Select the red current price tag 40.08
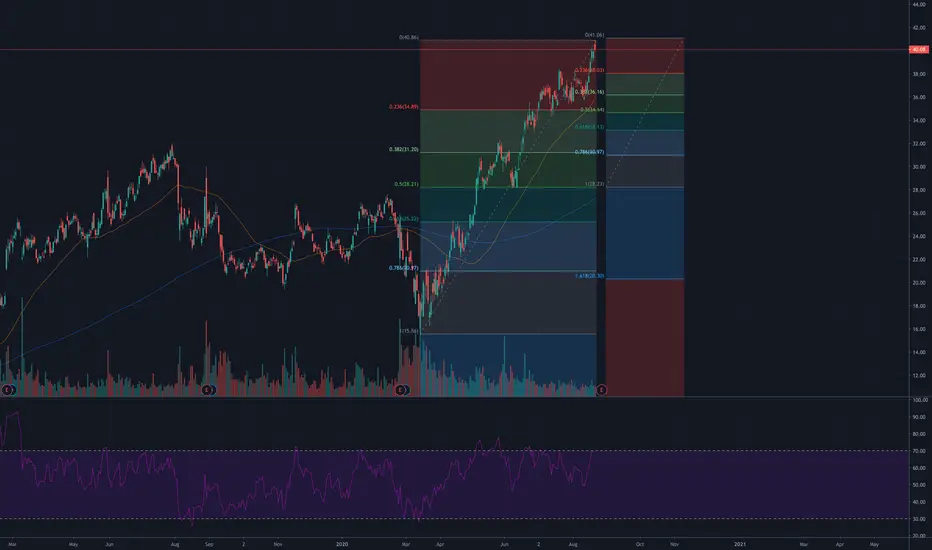This screenshot has width=932, height=550. [x=918, y=49]
